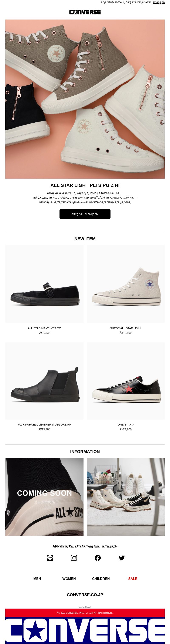
Task: Open SUEDE ALL STAR US HI product image
Action: pyautogui.click(x=126, y=284)
